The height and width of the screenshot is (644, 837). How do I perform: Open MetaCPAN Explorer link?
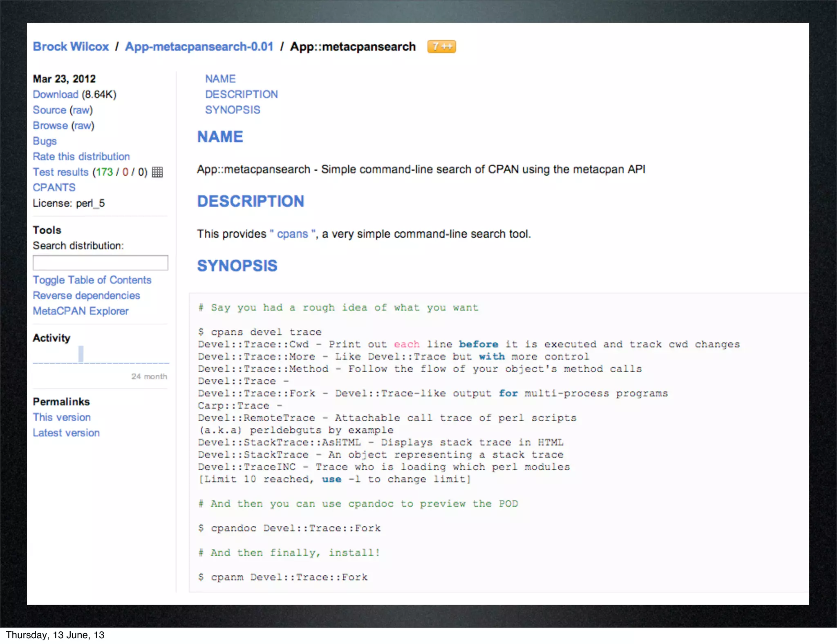pyautogui.click(x=81, y=311)
